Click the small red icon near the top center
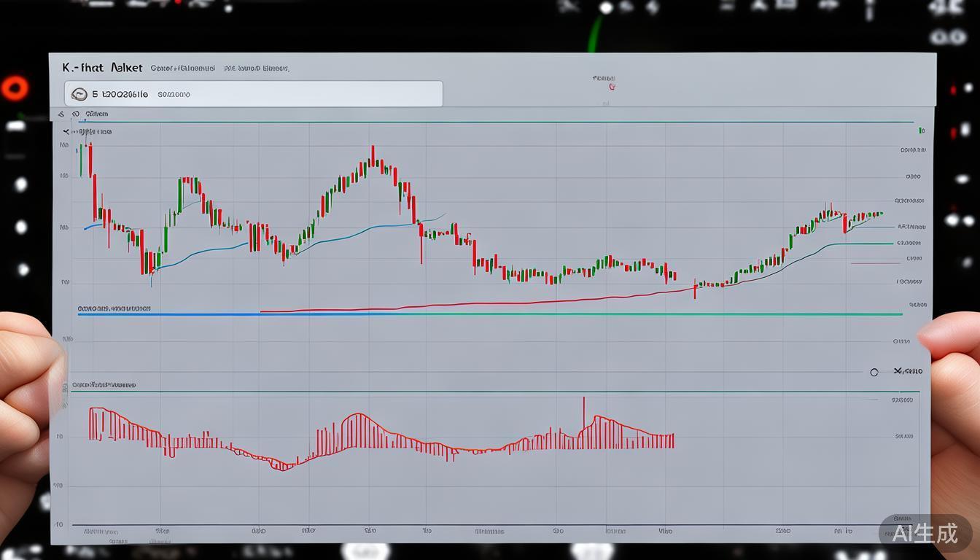Image resolution: width=980 pixels, height=560 pixels. tap(611, 87)
